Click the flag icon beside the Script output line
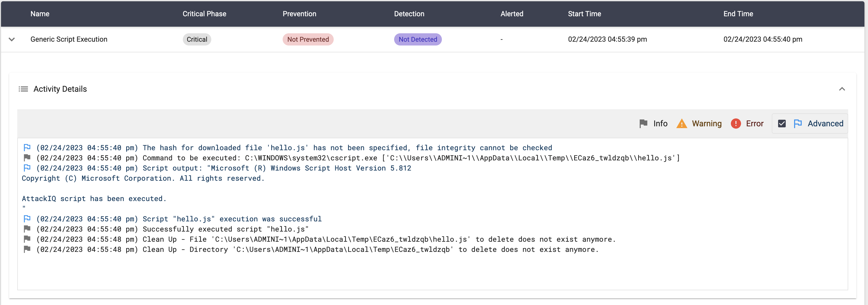 coord(27,168)
